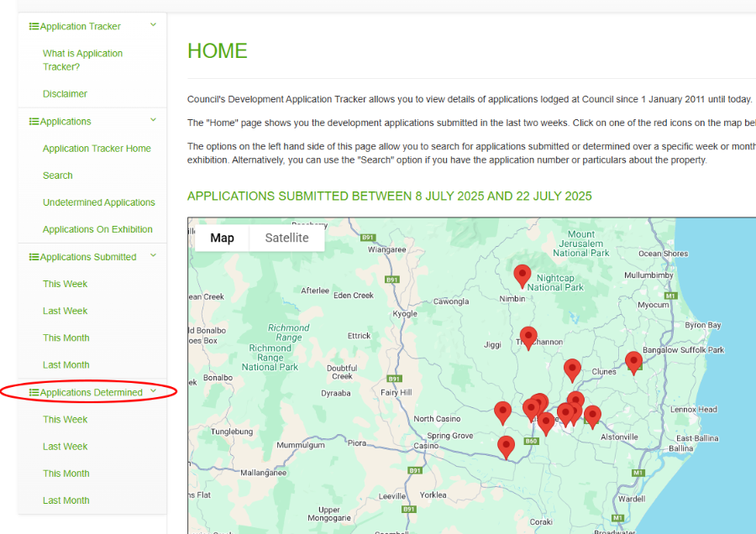Click the Nimbin label on the map
This screenshot has width=756, height=534.
pyautogui.click(x=512, y=299)
